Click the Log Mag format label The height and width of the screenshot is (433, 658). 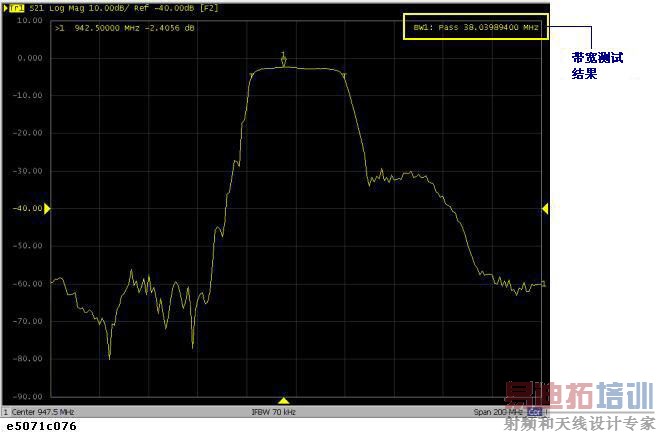[68, 8]
